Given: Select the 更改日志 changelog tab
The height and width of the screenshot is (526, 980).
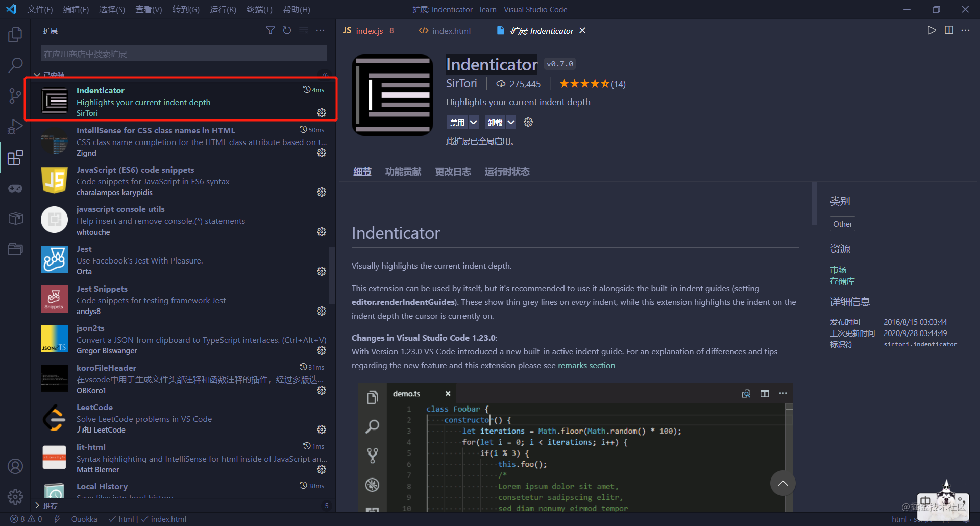Looking at the screenshot, I should point(453,172).
